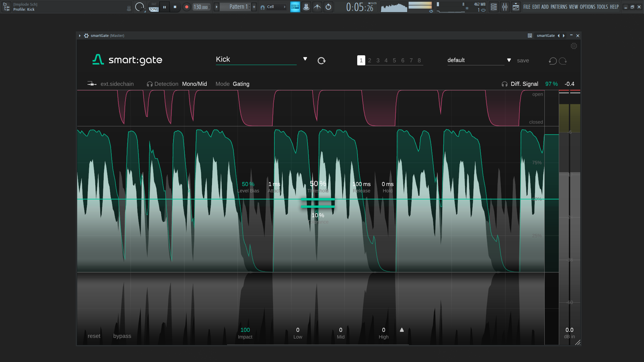
Task: Arm the red record button
Action: point(186,7)
